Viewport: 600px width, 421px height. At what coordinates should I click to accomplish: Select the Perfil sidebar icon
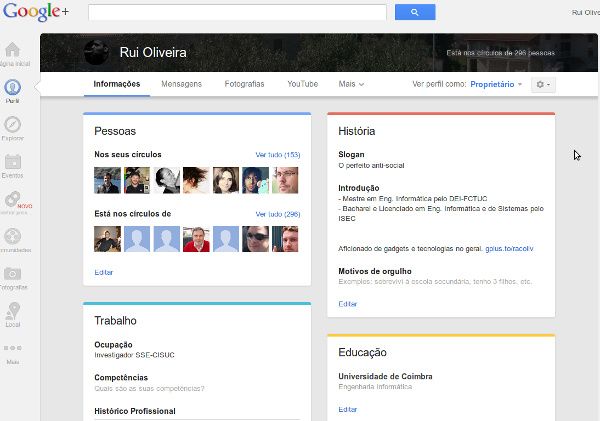13,87
